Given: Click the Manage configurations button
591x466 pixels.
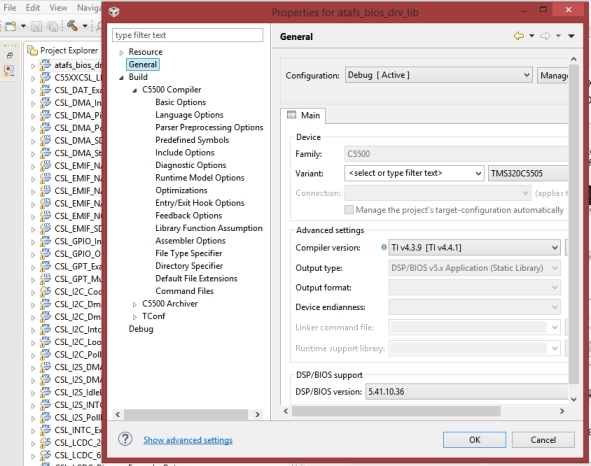Looking at the screenshot, I should [x=553, y=75].
